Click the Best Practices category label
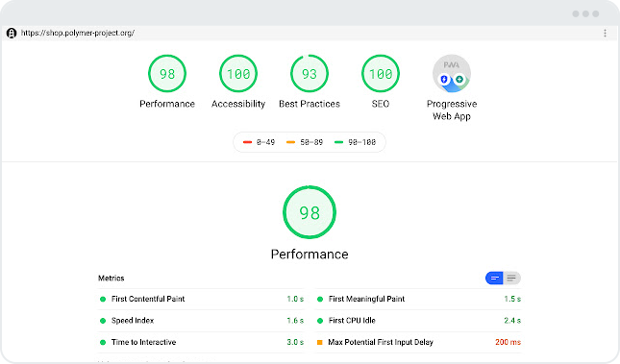 click(x=310, y=104)
